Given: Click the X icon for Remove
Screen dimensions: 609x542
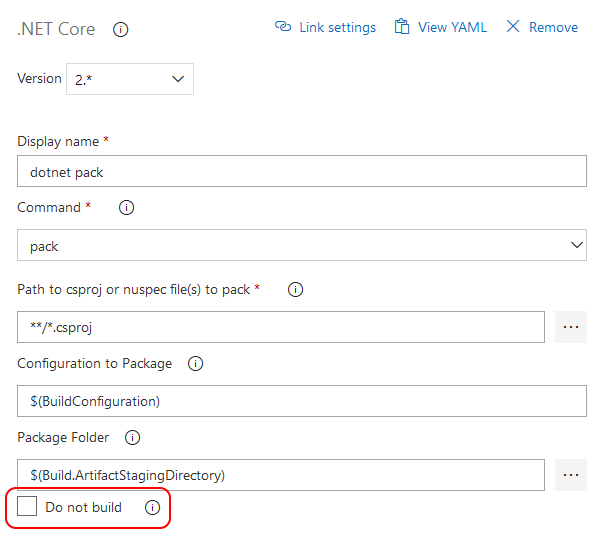Looking at the screenshot, I should 513,27.
